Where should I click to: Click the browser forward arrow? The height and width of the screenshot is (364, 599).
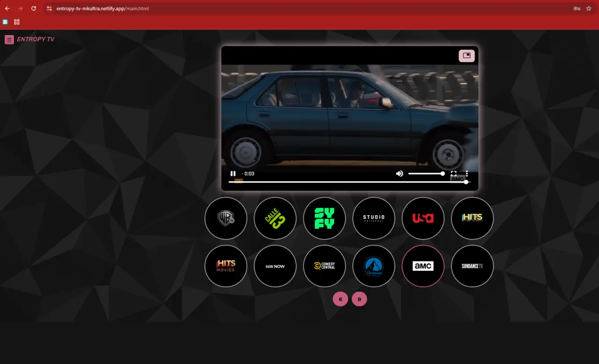click(x=20, y=8)
